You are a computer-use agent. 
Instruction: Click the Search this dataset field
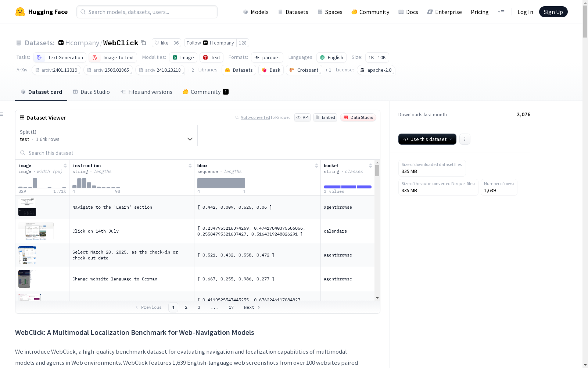pos(198,153)
